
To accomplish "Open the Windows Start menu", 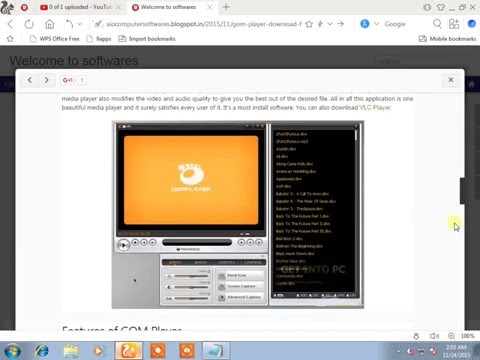I will click(12, 351).
